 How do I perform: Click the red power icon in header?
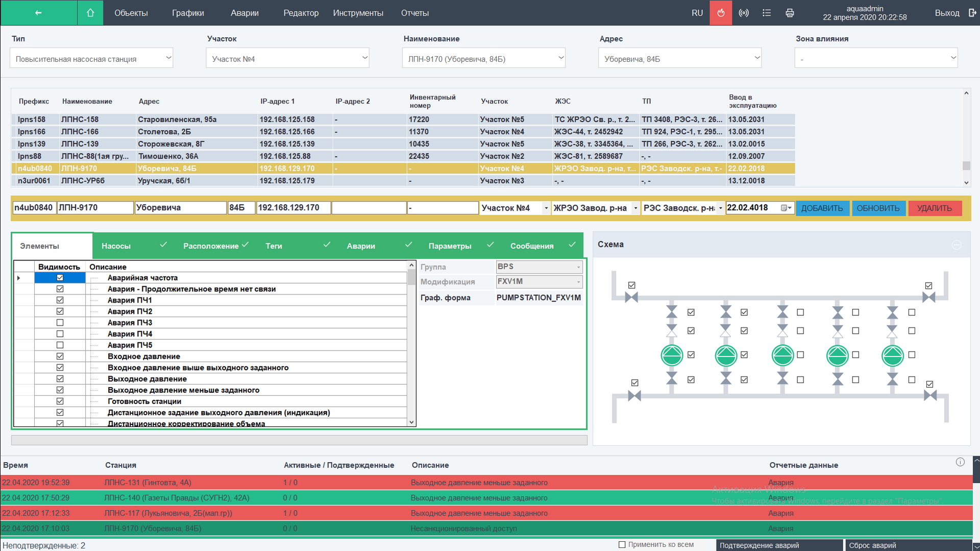click(721, 13)
